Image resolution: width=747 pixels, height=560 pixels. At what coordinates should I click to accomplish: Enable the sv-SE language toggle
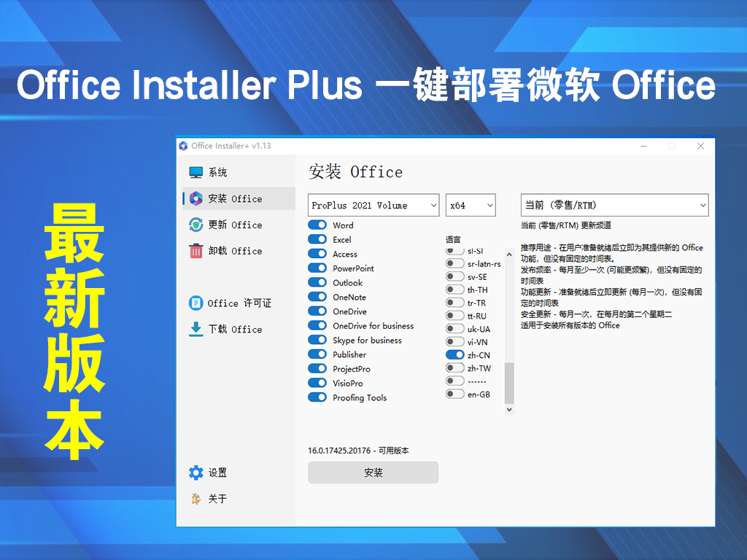pyautogui.click(x=455, y=276)
